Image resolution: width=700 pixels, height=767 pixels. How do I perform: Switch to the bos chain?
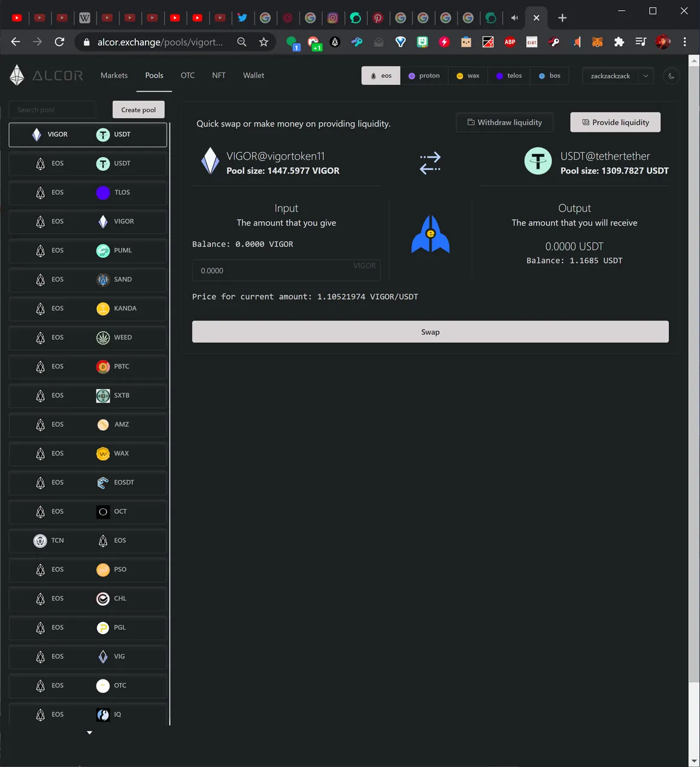550,76
